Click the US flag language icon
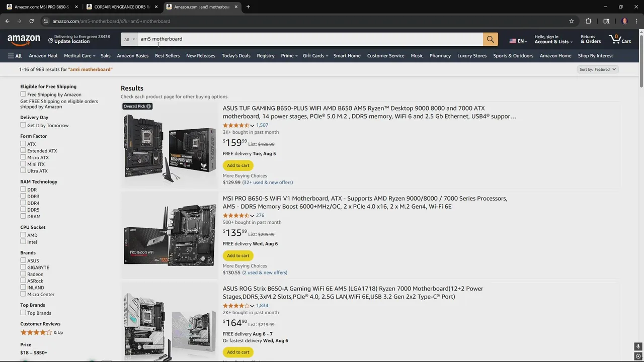Viewport: 644px width, 362px height. pyautogui.click(x=513, y=41)
